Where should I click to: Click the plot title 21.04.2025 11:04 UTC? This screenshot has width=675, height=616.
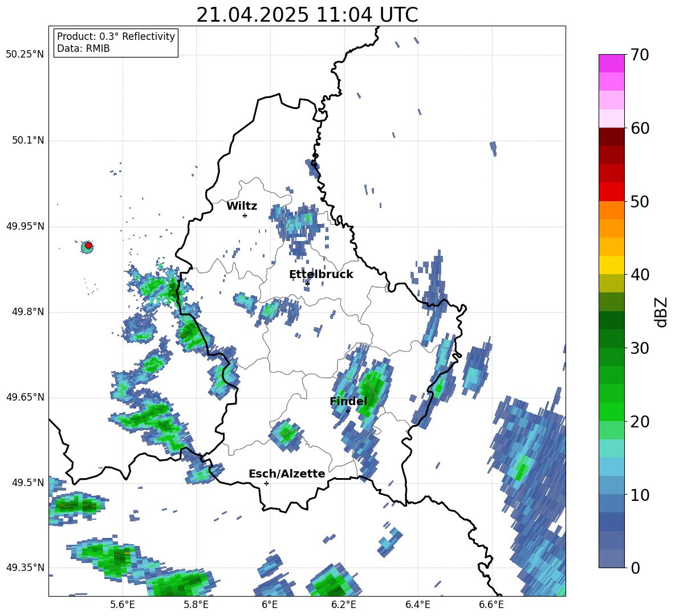coord(307,15)
